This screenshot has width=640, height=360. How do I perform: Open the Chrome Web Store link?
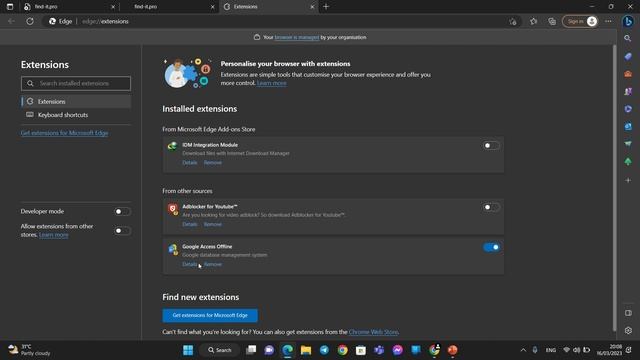(x=373, y=332)
